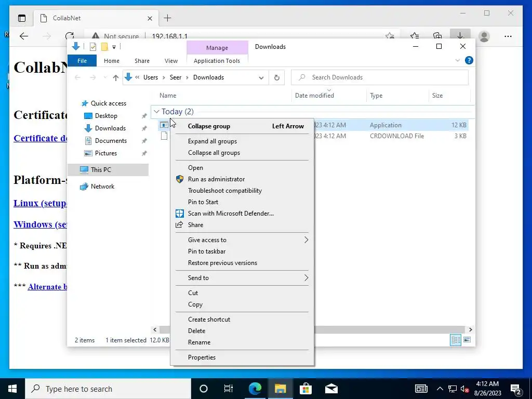The height and width of the screenshot is (399, 532).
Task: Open Properties from the context menu
Action: [x=202, y=357]
